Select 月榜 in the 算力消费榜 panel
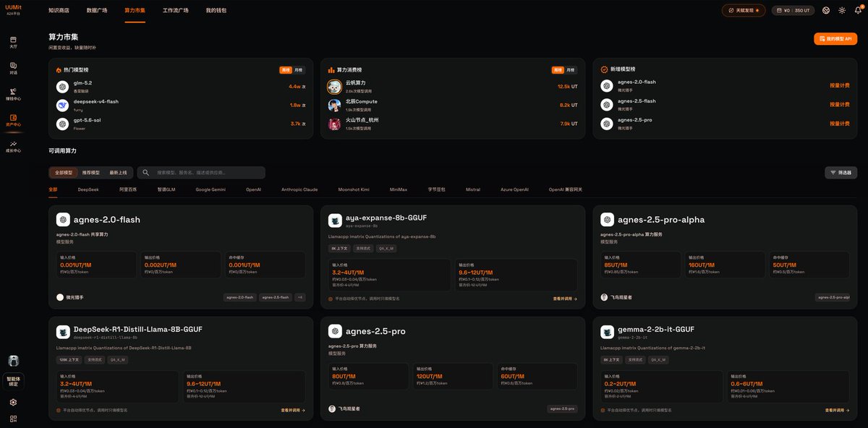 pyautogui.click(x=571, y=70)
